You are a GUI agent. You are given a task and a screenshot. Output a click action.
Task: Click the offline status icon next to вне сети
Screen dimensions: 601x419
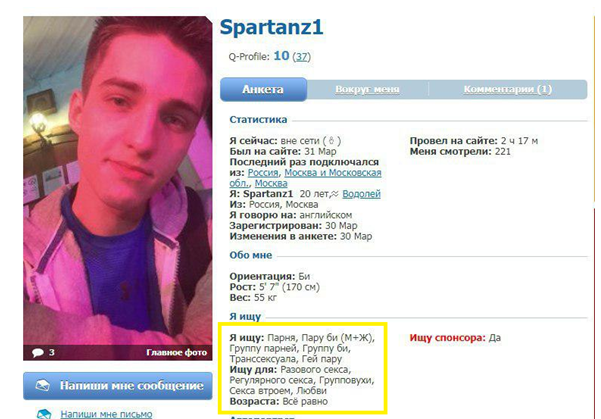pos(332,141)
